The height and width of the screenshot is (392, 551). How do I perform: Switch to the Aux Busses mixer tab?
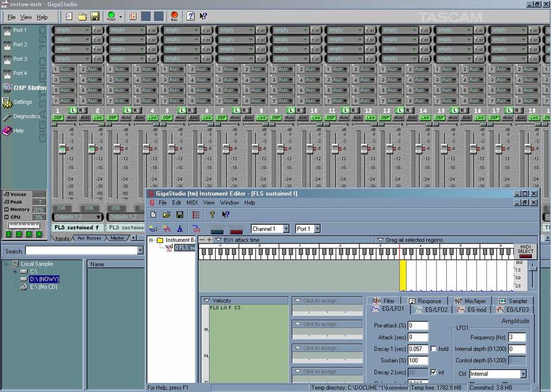click(x=89, y=238)
